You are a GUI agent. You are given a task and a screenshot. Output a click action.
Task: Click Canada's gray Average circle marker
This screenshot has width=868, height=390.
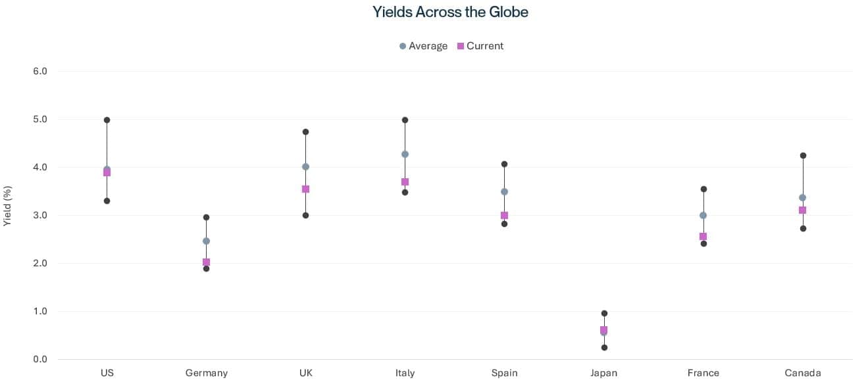(802, 197)
